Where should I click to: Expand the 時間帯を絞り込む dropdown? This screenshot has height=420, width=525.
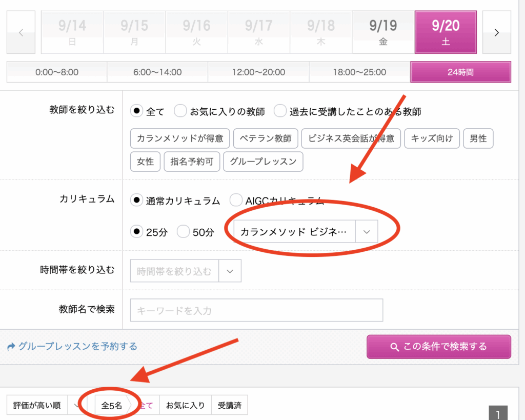[x=230, y=271]
